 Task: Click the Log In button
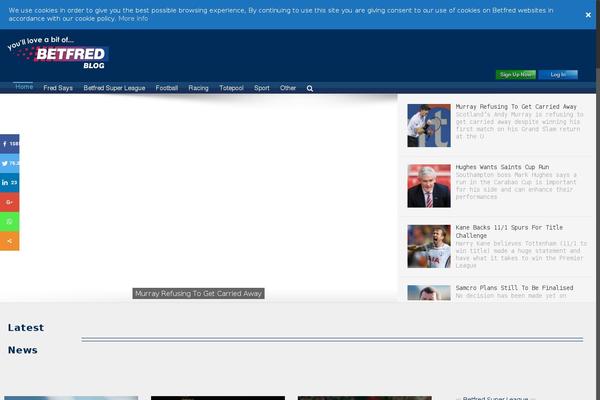(558, 75)
